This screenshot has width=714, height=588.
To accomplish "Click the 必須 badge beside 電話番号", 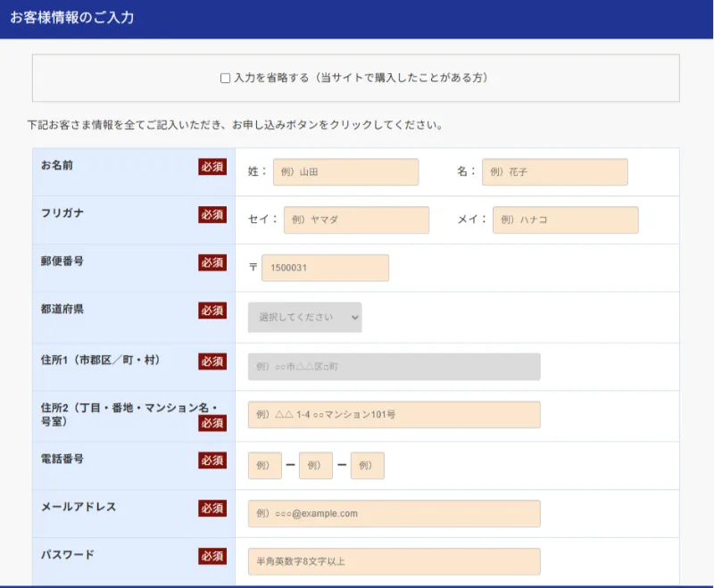I will pos(212,460).
